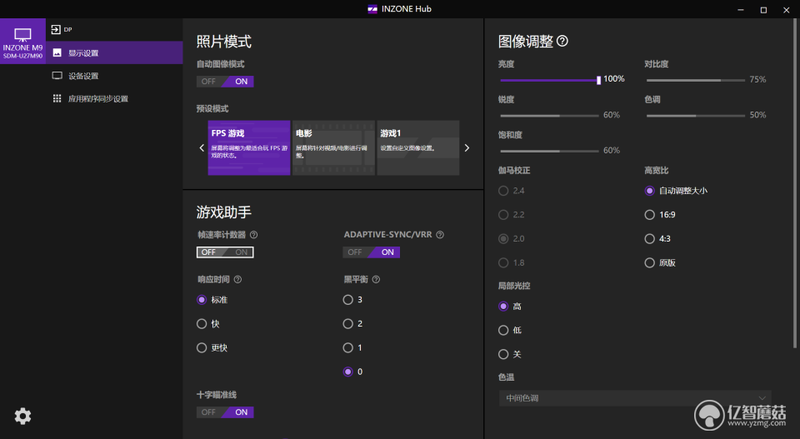Adjust the 饱和度 saturation slider
800x439 pixels.
pyautogui.click(x=549, y=151)
